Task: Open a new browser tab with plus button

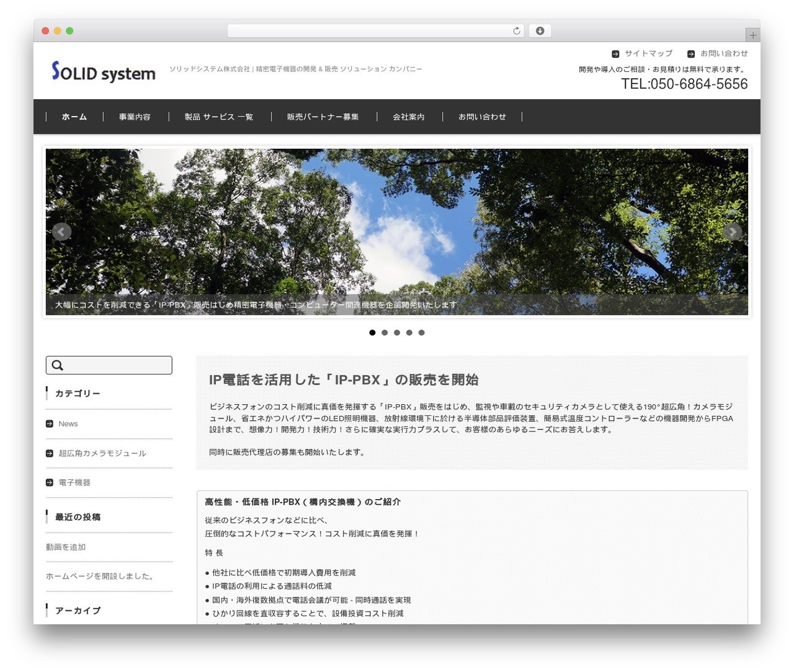Action: tap(753, 35)
